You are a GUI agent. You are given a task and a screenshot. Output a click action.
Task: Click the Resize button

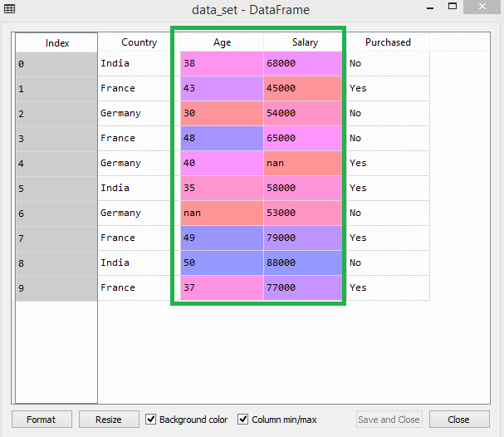click(x=108, y=420)
